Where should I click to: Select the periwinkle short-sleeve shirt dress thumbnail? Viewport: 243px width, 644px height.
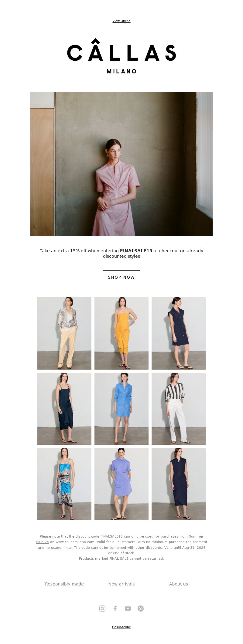pos(122,484)
